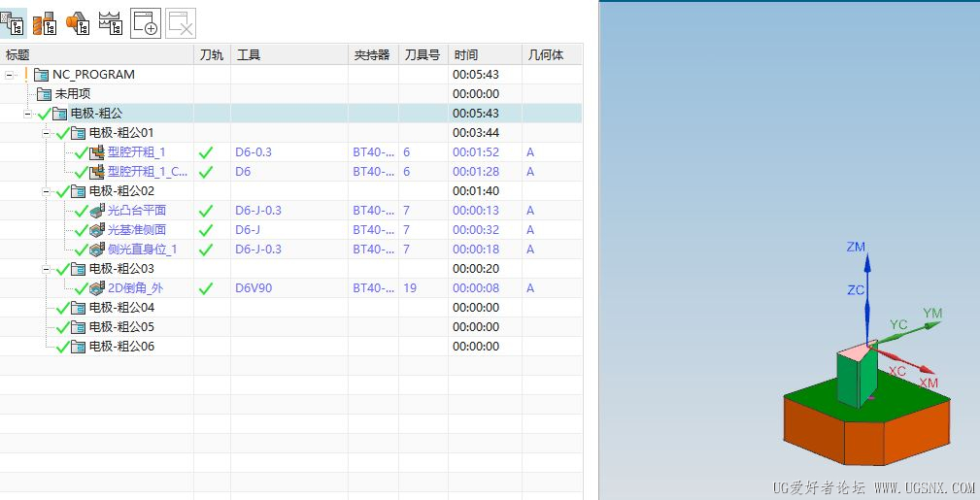
Task: Collapse the 电极-粗公03 program group
Action: tap(47, 269)
